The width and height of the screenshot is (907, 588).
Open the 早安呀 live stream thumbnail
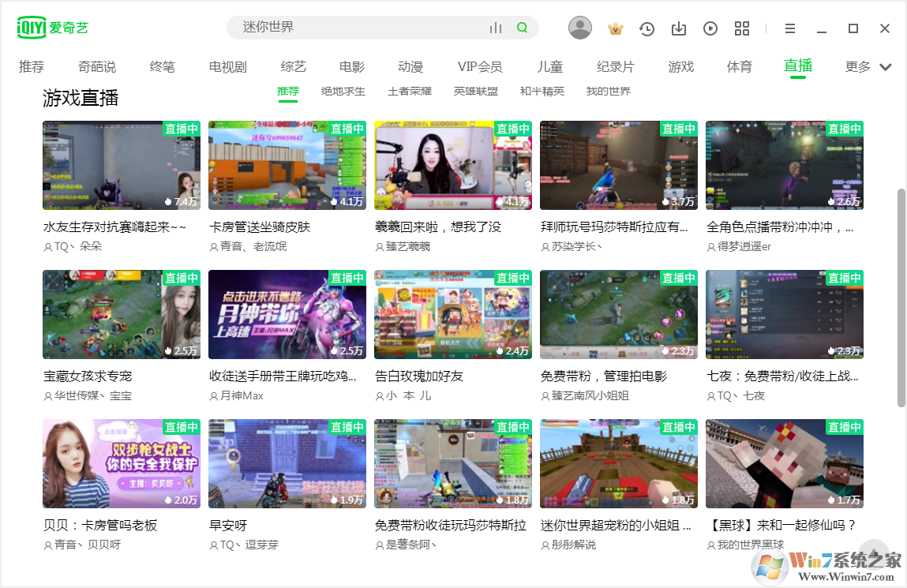(287, 464)
